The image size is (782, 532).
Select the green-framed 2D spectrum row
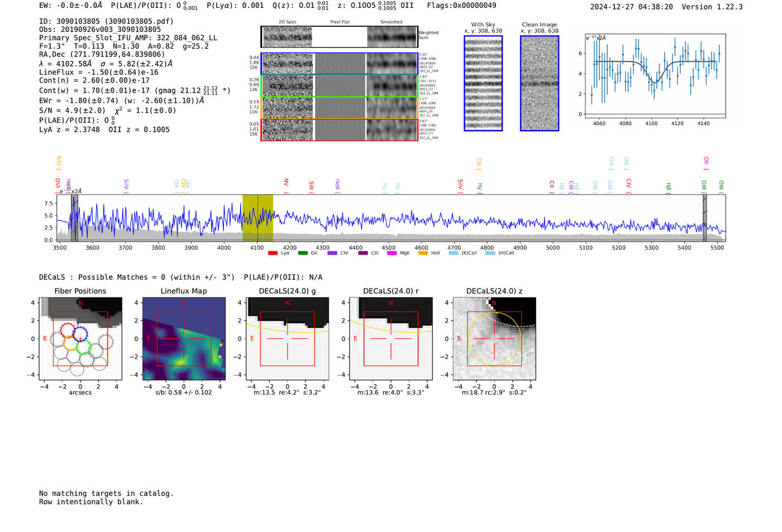(x=339, y=86)
